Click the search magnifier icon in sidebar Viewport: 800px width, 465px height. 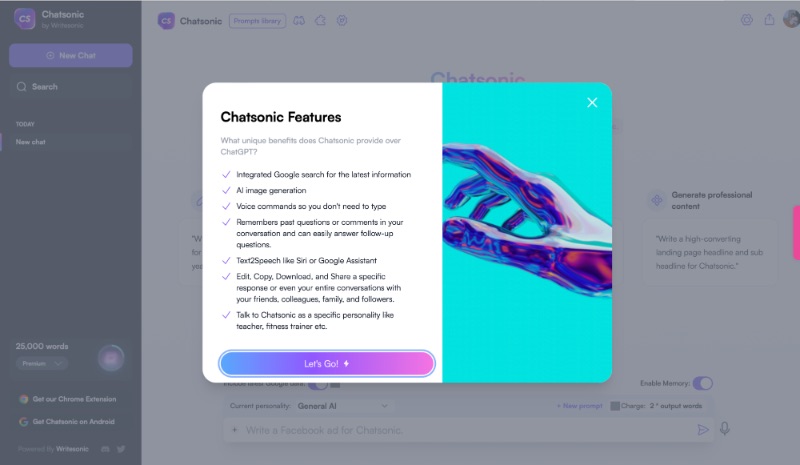[x=21, y=87]
